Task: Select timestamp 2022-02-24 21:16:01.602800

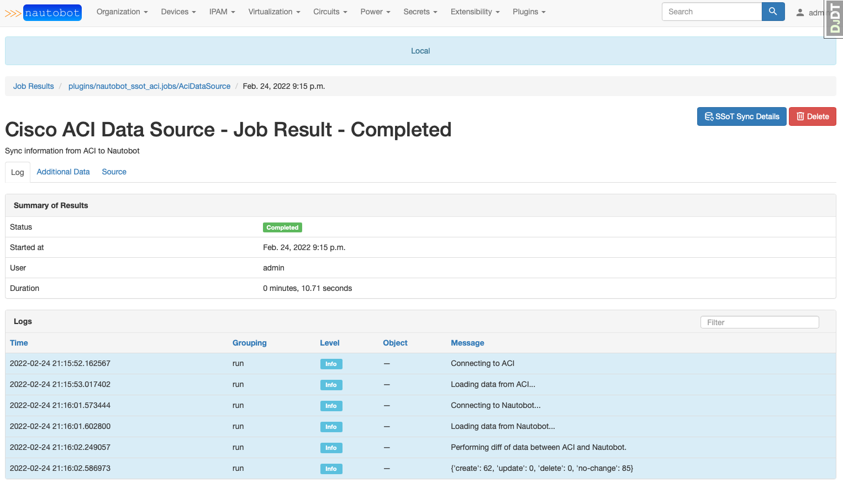Action: point(60,426)
